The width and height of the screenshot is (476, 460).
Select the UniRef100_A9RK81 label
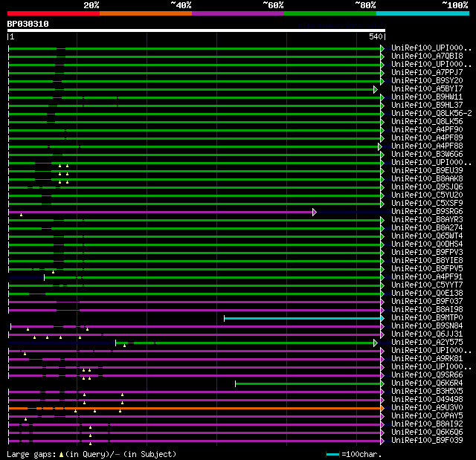click(x=427, y=359)
